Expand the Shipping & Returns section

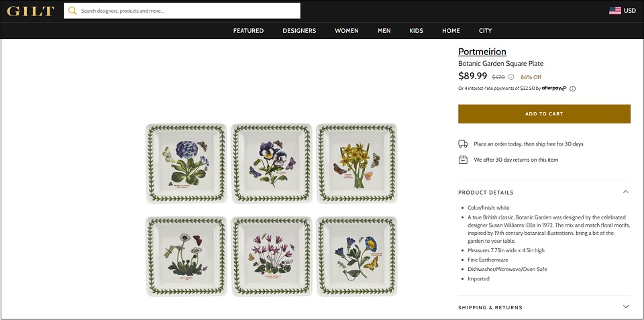[x=625, y=307]
